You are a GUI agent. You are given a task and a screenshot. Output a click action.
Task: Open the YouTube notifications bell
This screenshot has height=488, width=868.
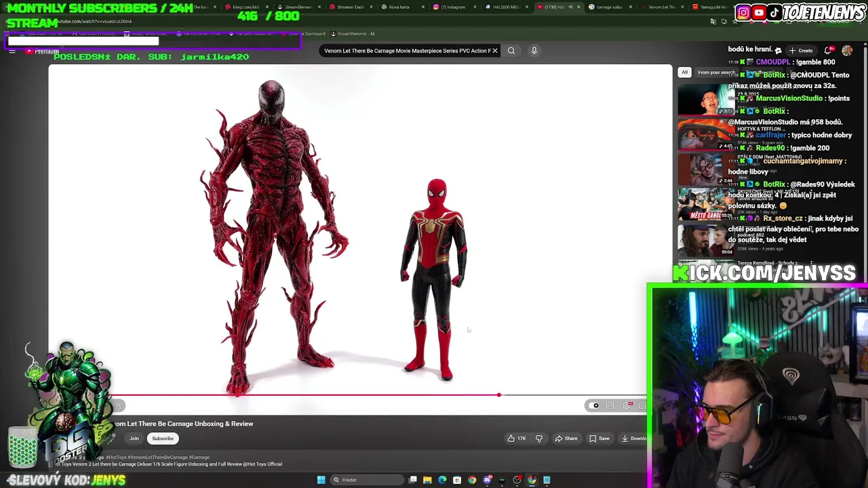pos(828,51)
